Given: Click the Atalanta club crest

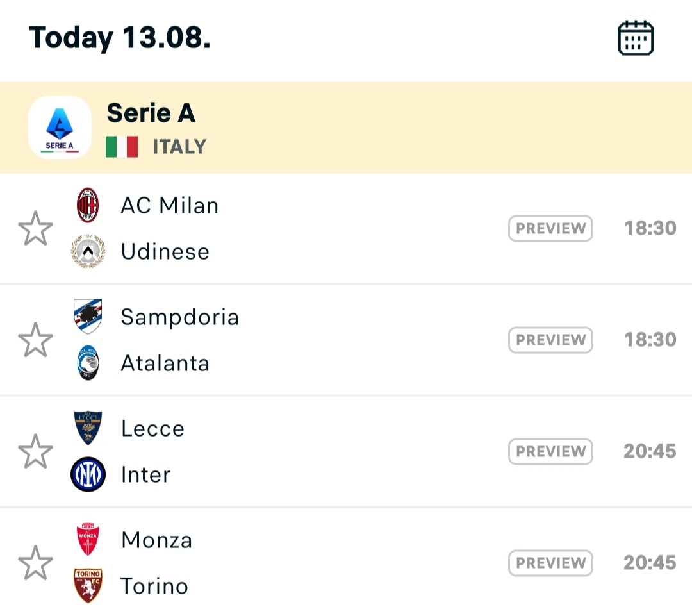Looking at the screenshot, I should click(88, 363).
